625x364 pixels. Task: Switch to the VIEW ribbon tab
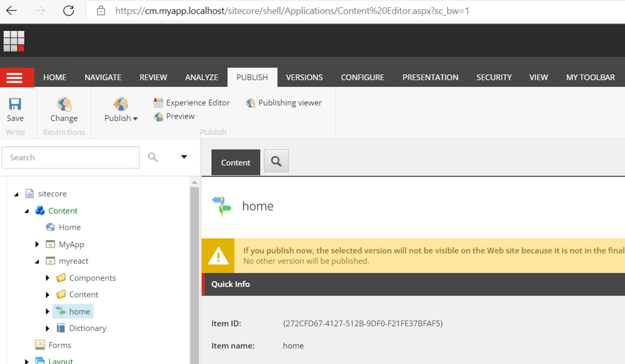pyautogui.click(x=539, y=77)
